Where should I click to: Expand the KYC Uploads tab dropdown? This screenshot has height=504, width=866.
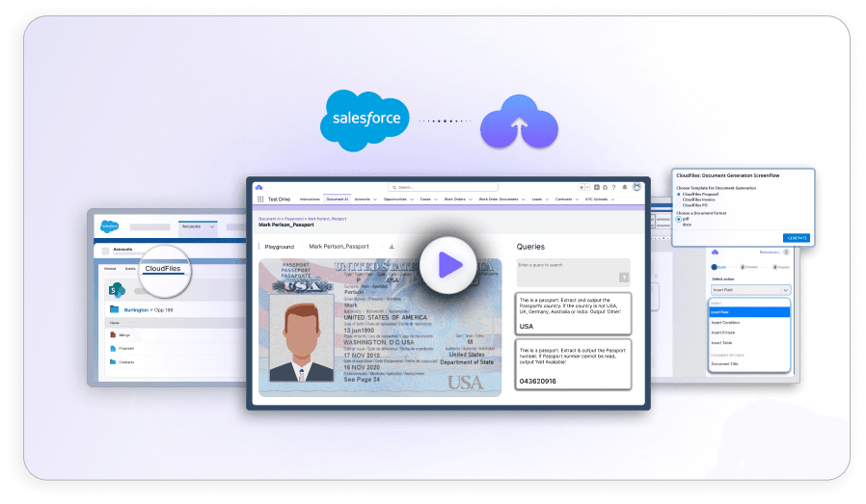(612, 199)
